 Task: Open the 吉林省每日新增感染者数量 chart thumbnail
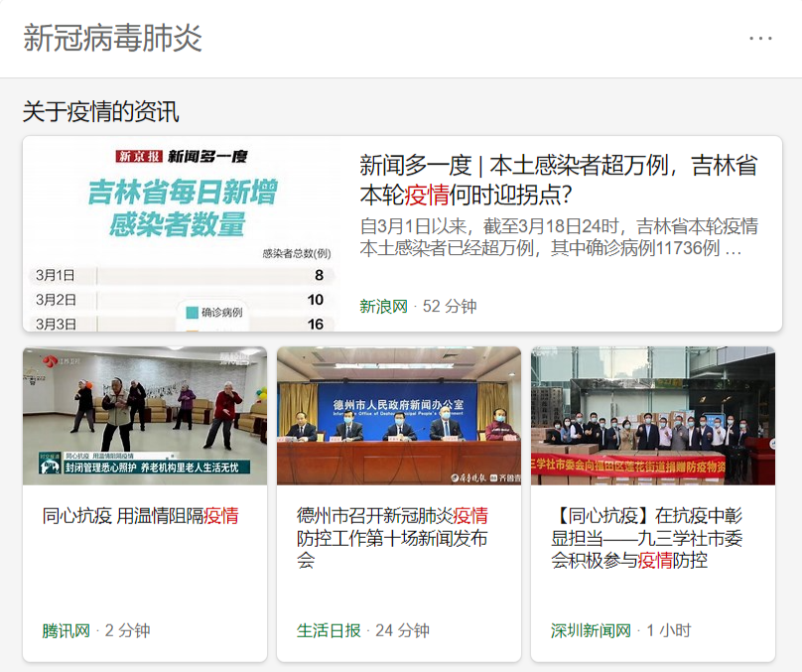point(181,234)
